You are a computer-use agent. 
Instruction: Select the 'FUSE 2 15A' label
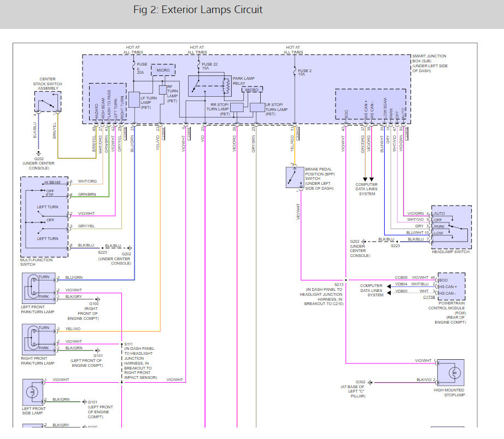(304, 72)
